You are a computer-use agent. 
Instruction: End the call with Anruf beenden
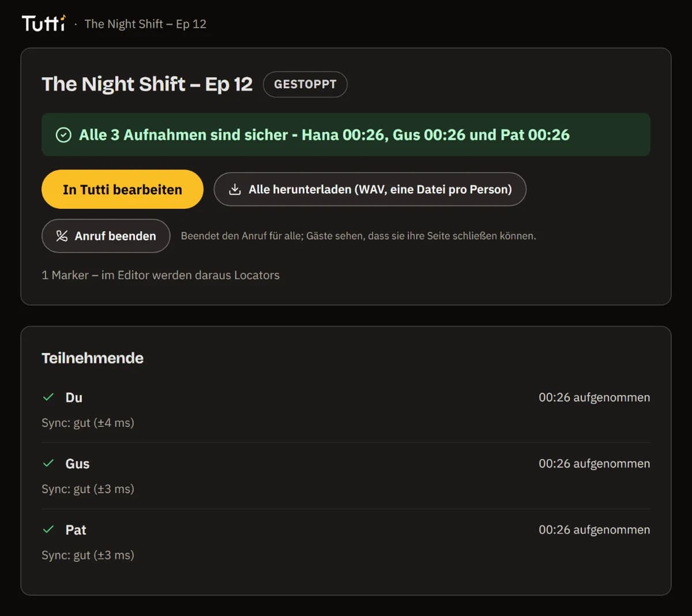click(x=106, y=236)
